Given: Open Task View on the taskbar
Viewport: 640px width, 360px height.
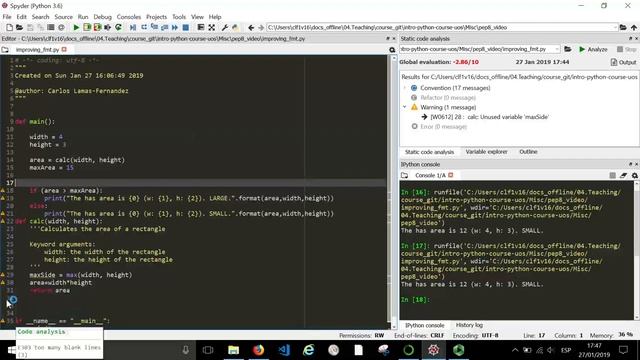Looking at the screenshot, I should (208, 350).
